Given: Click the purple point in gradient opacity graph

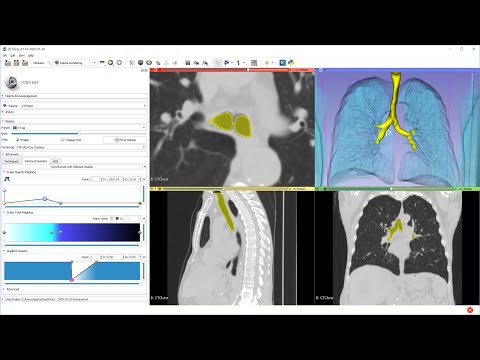Looking at the screenshot, I should tap(72, 280).
